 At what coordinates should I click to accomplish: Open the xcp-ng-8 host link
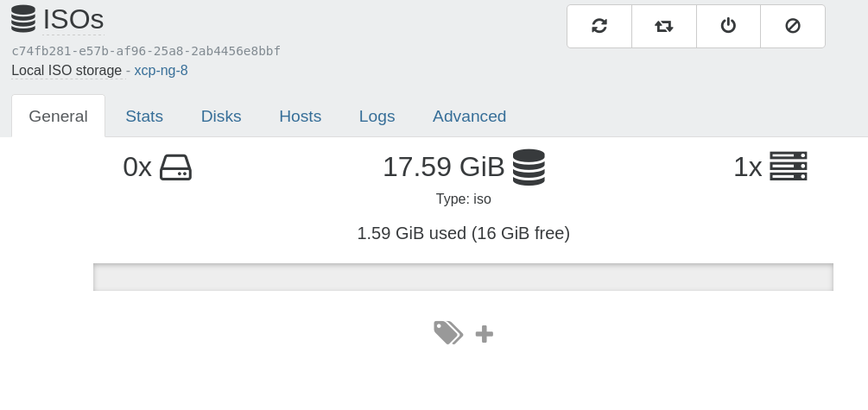point(161,71)
